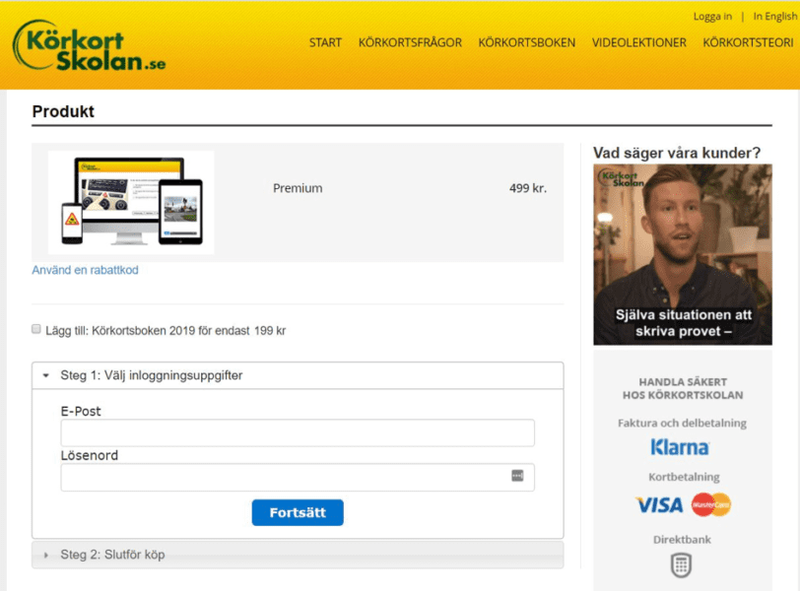Focus the E-Post input field
The width and height of the screenshot is (800, 591).
tap(297, 433)
